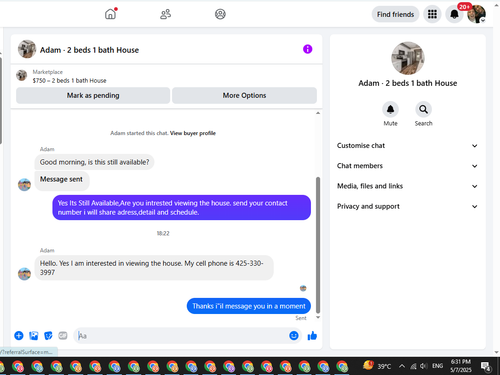Screen dimensions: 500x375
Task: Click the weather 39°C taskbar widget
Action: 377,366
